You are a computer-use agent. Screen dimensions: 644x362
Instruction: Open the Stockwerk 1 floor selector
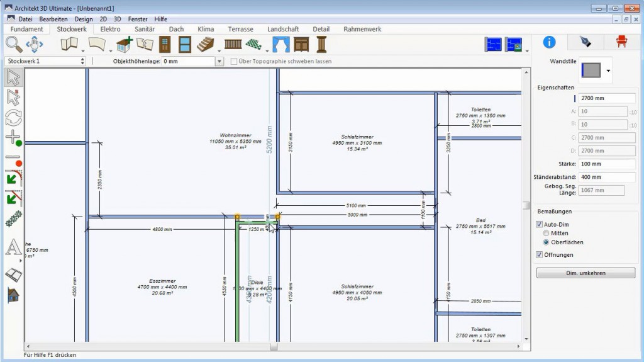click(45, 61)
